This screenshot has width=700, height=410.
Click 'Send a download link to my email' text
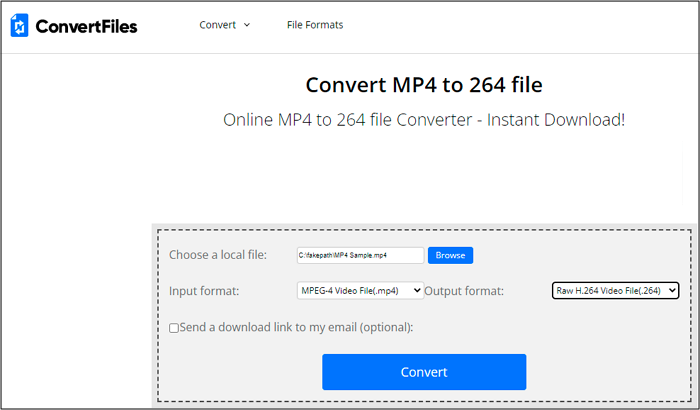click(296, 327)
